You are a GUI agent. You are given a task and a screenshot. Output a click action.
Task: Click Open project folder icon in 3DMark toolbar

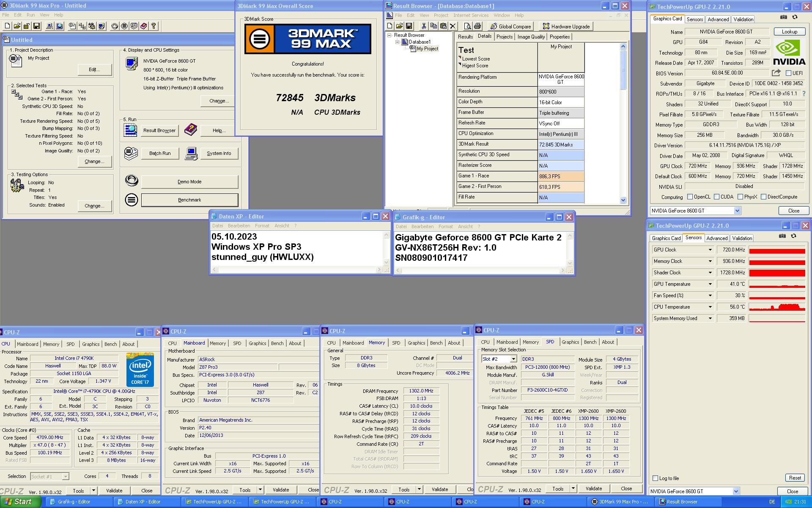click(x=16, y=26)
